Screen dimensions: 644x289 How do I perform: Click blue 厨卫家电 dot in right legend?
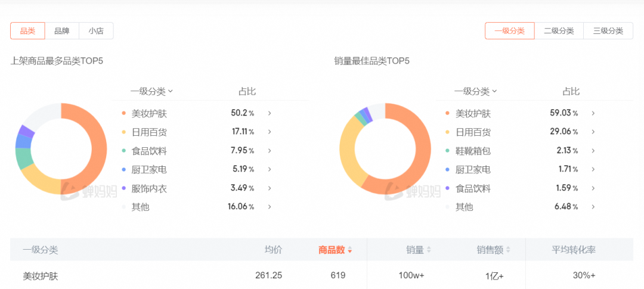point(447,169)
